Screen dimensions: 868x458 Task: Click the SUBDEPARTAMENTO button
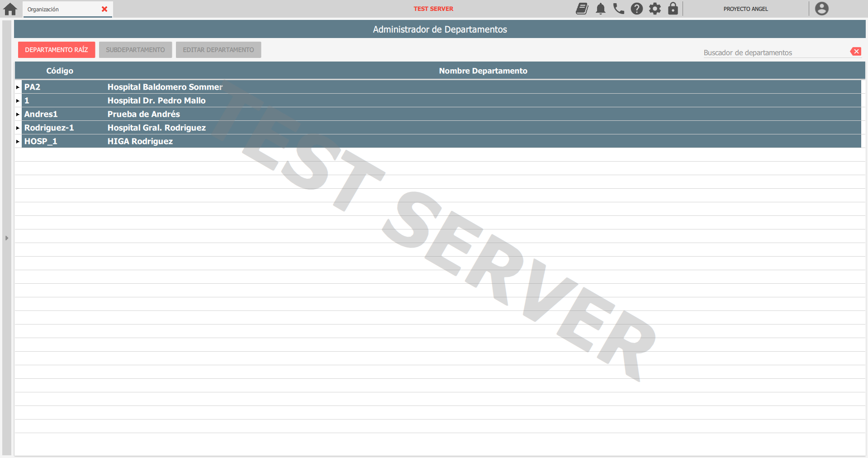pyautogui.click(x=135, y=50)
